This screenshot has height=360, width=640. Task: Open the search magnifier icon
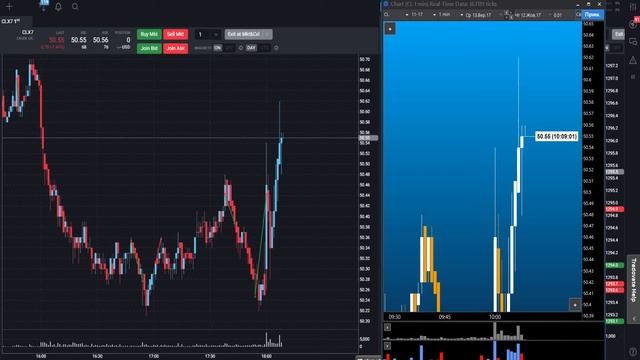[75, 7]
